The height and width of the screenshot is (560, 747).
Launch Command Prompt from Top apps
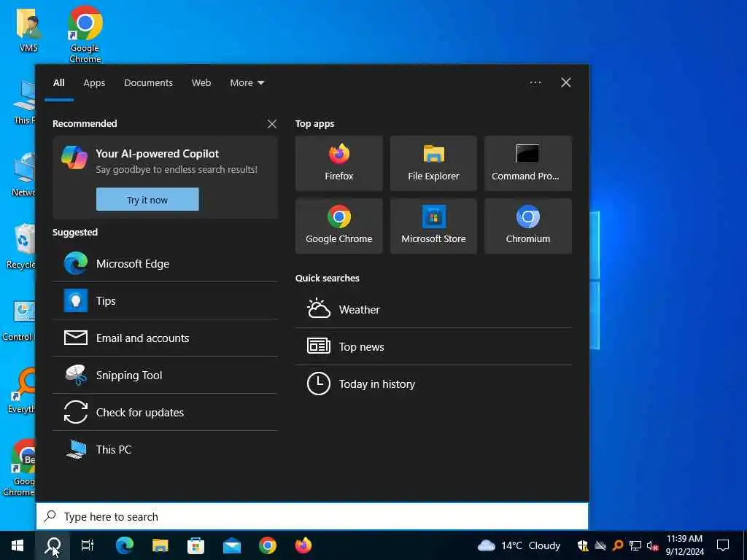pyautogui.click(x=528, y=163)
